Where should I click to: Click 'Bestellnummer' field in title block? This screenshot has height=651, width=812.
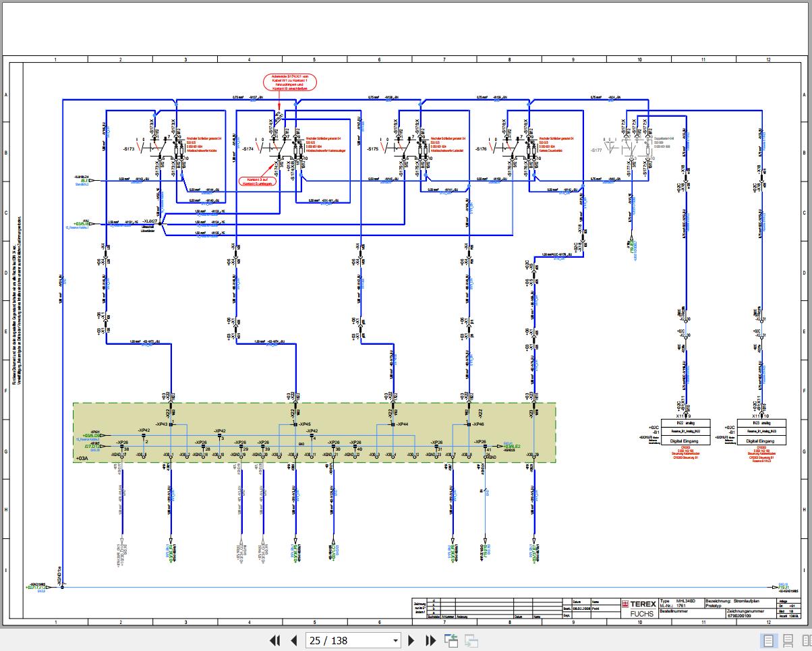click(x=674, y=610)
